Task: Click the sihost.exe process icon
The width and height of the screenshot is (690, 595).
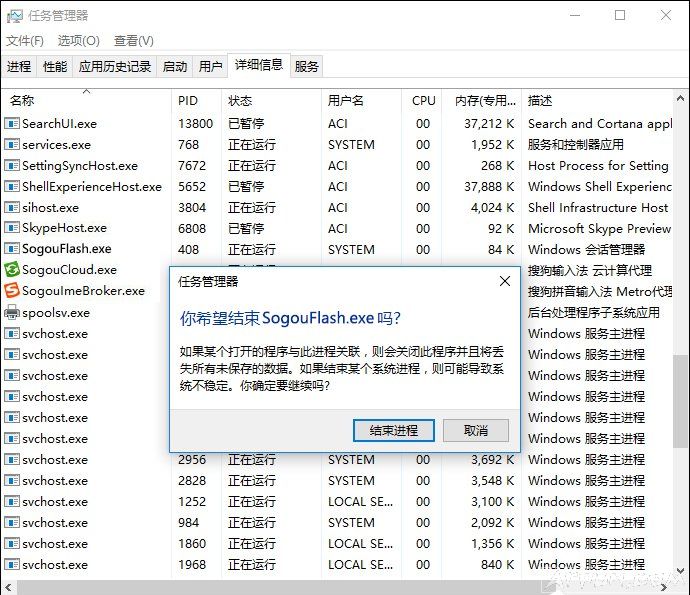Action: pos(12,208)
